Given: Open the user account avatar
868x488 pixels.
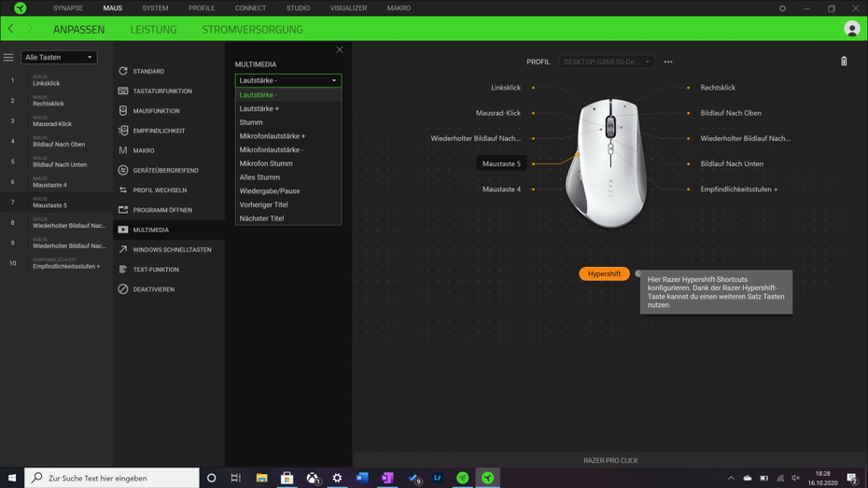Looking at the screenshot, I should [x=851, y=29].
